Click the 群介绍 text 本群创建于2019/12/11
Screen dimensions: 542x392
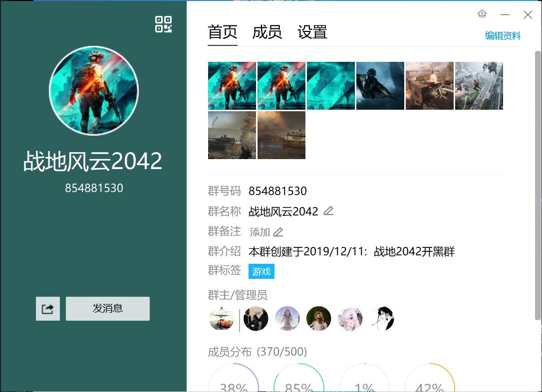pos(351,251)
